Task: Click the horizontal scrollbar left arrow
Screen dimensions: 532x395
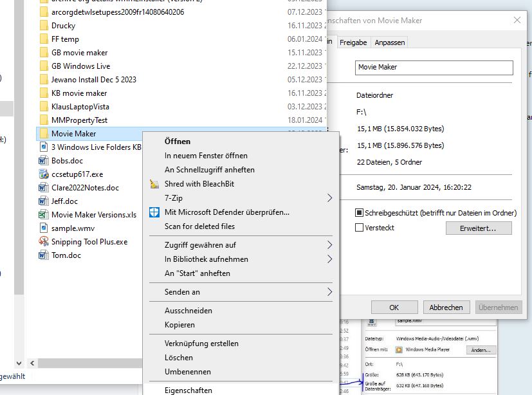Action: (32, 363)
